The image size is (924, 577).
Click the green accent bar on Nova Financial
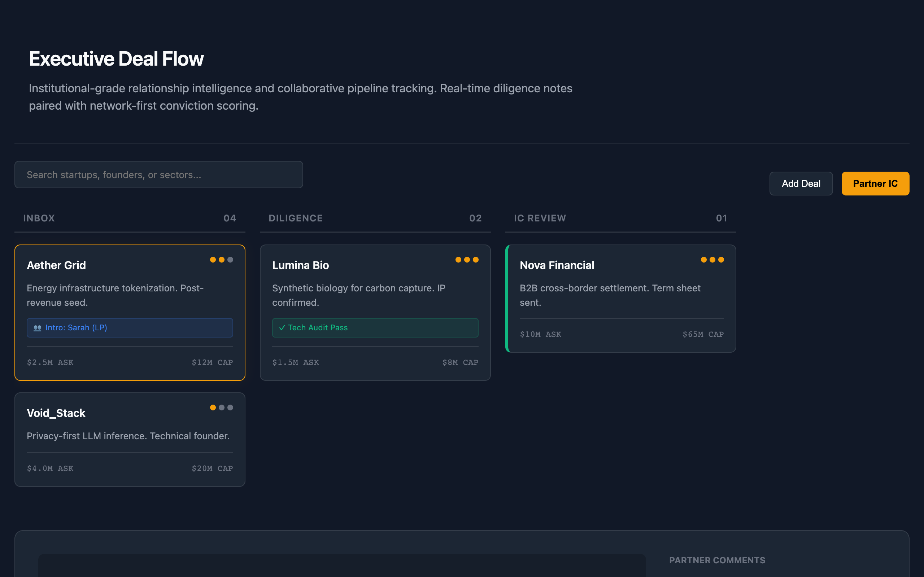(x=507, y=299)
